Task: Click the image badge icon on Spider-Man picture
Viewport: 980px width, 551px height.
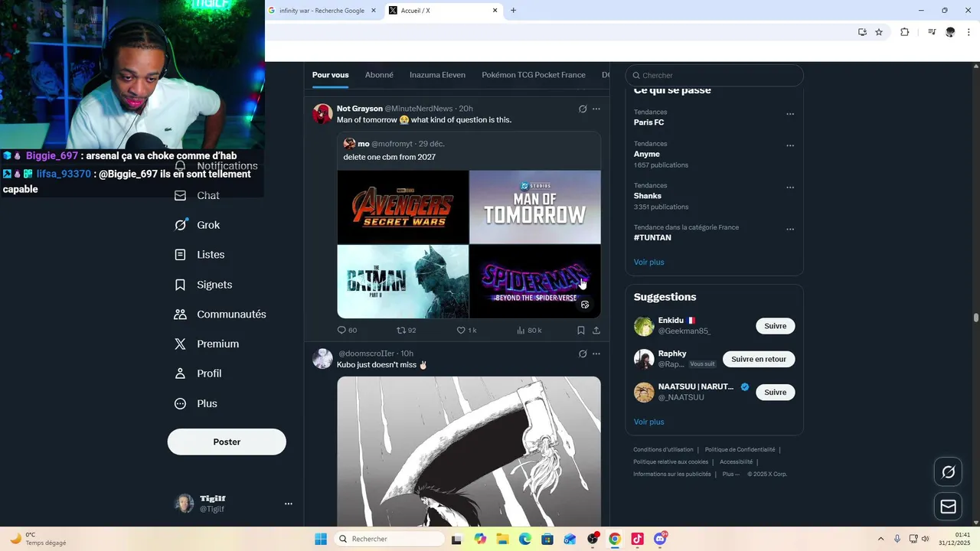Action: click(585, 305)
